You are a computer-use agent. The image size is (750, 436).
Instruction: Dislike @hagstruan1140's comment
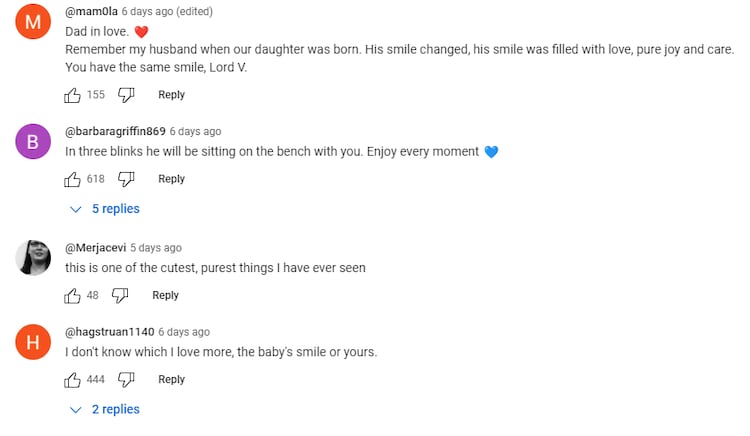click(126, 379)
